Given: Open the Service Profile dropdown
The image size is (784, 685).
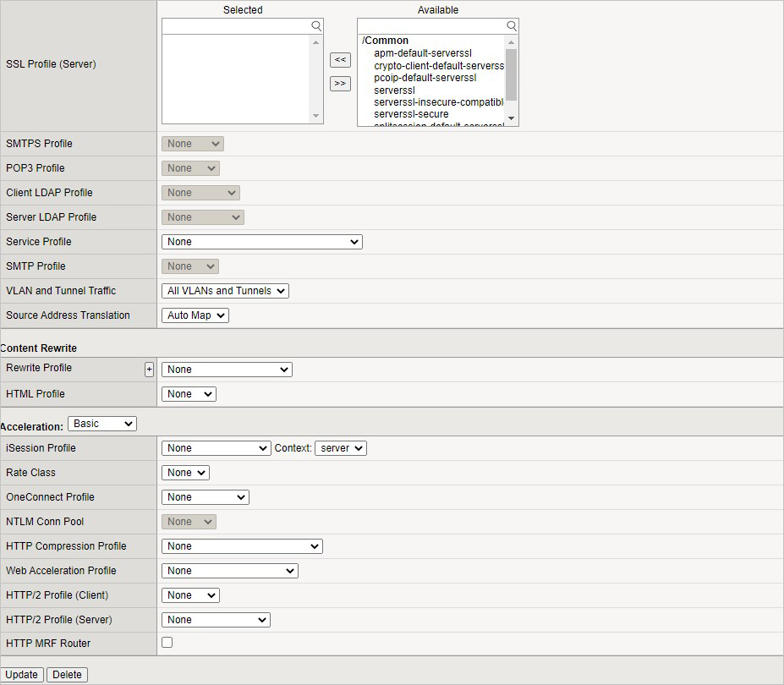Looking at the screenshot, I should click(261, 241).
